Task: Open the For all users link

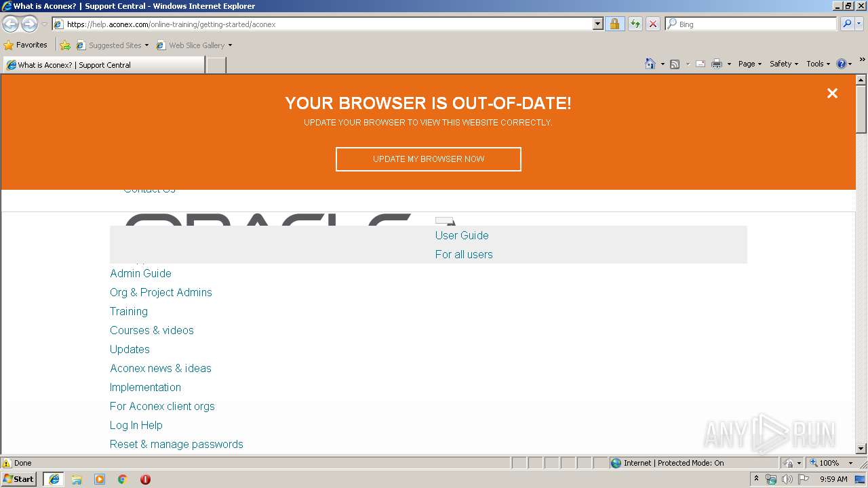Action: point(464,254)
